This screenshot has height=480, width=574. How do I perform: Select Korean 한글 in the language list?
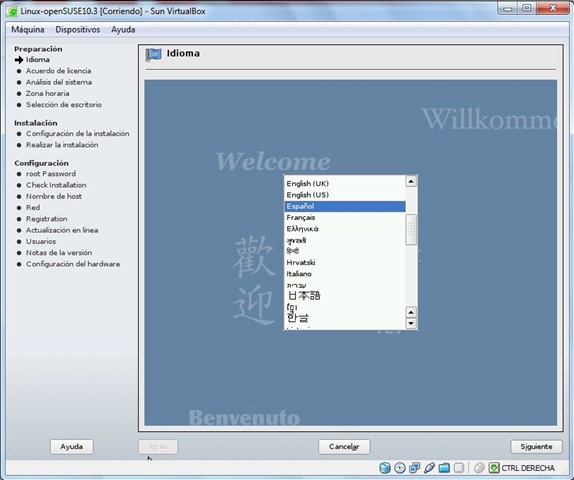tap(345, 317)
